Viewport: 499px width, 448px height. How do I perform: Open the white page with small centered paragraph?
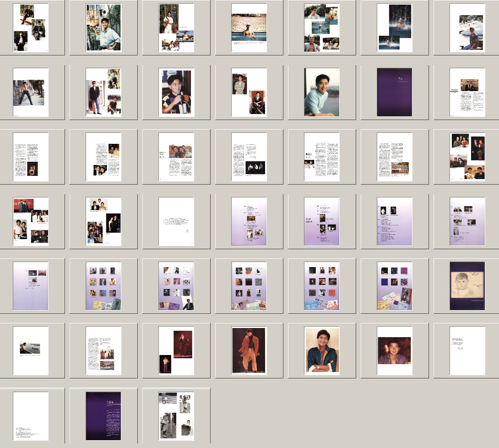(x=176, y=221)
